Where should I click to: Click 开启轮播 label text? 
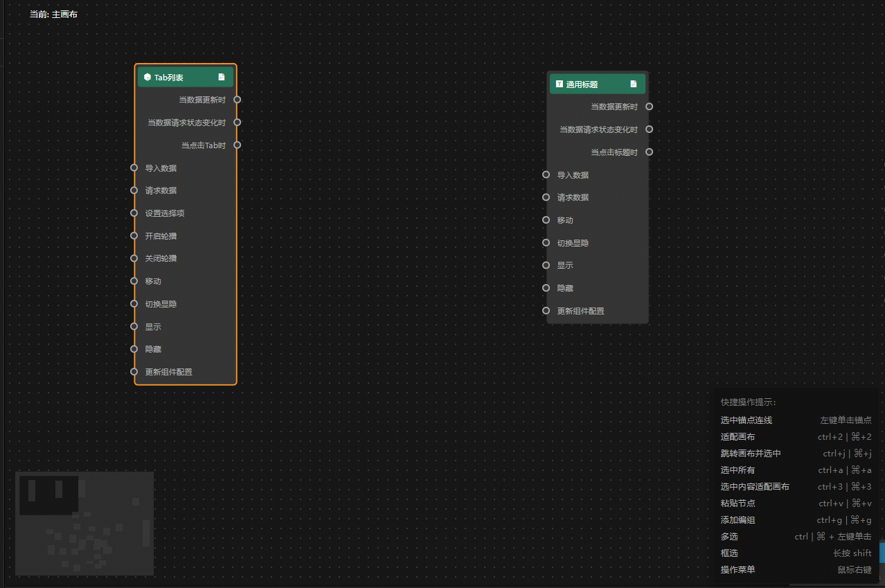[x=161, y=236]
